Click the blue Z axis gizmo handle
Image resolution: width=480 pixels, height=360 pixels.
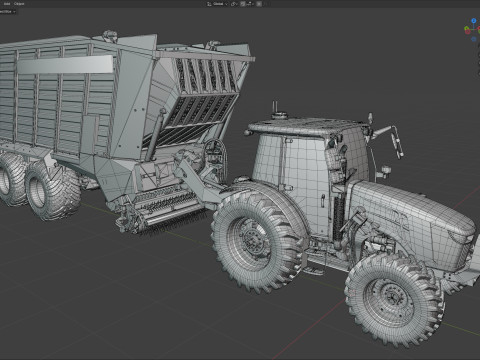coord(474,21)
